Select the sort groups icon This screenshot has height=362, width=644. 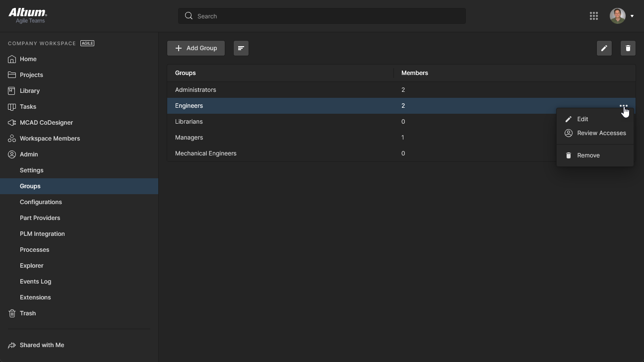[241, 48]
